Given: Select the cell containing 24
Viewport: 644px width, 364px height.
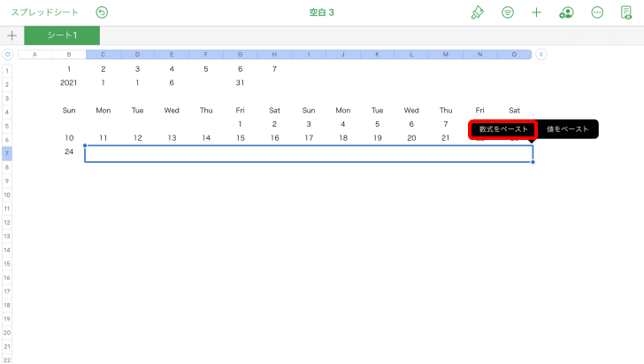Looking at the screenshot, I should click(69, 151).
